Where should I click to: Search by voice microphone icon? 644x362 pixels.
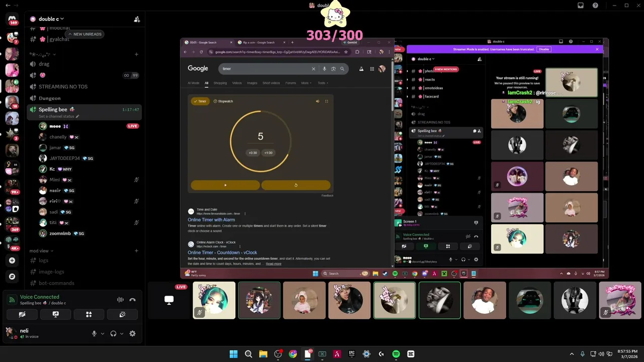tap(325, 69)
